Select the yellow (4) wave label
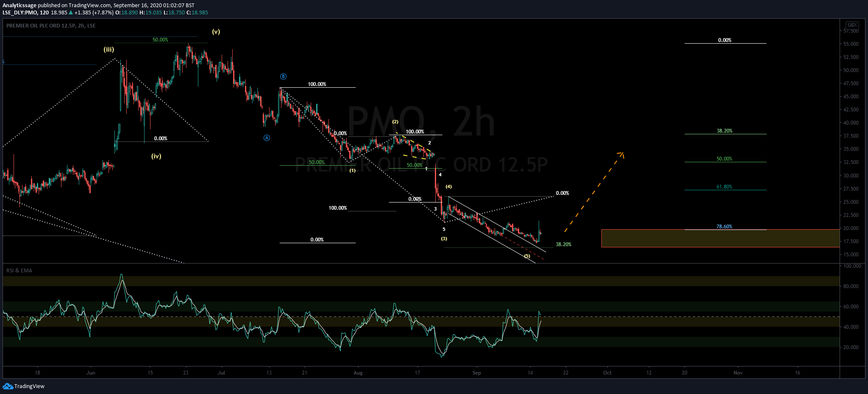Screen dimensions: 868x394 click(448, 186)
